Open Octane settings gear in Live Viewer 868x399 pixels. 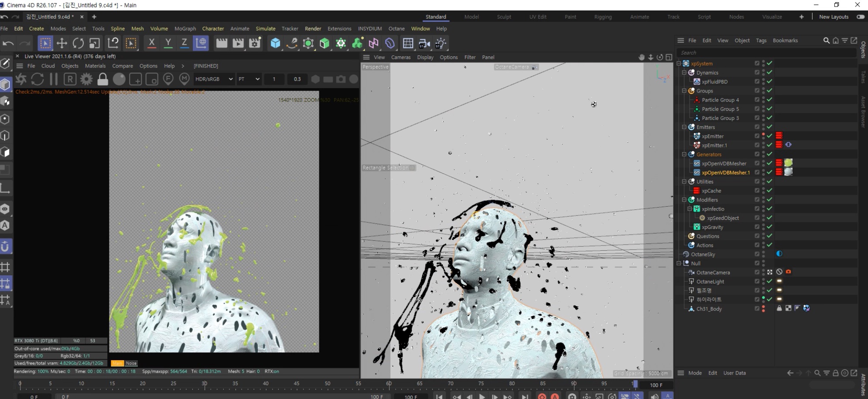(86, 79)
